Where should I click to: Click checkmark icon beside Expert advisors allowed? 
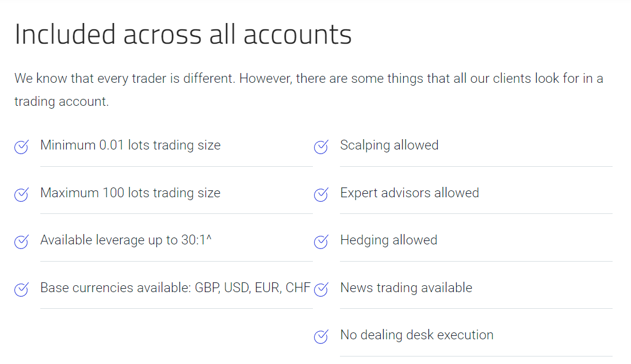(x=321, y=194)
